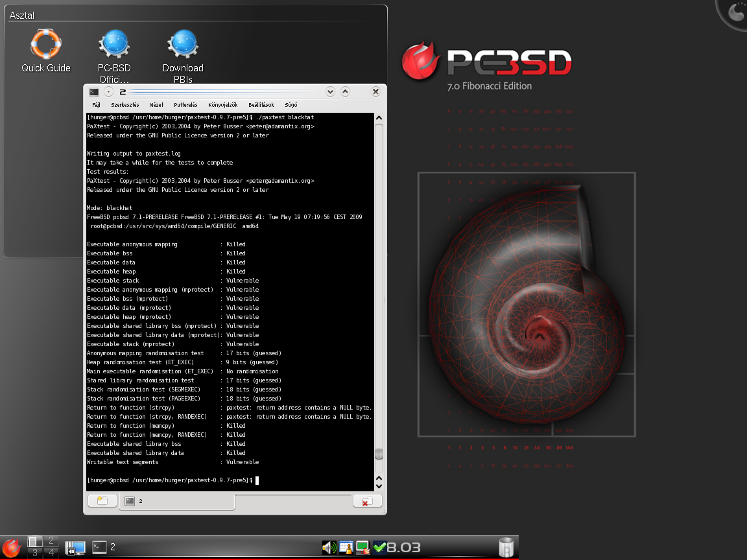The height and width of the screenshot is (560, 747).
Task: Click the 'Heap randomisation test (ET_EXEC)' line
Action: pyautogui.click(x=182, y=362)
